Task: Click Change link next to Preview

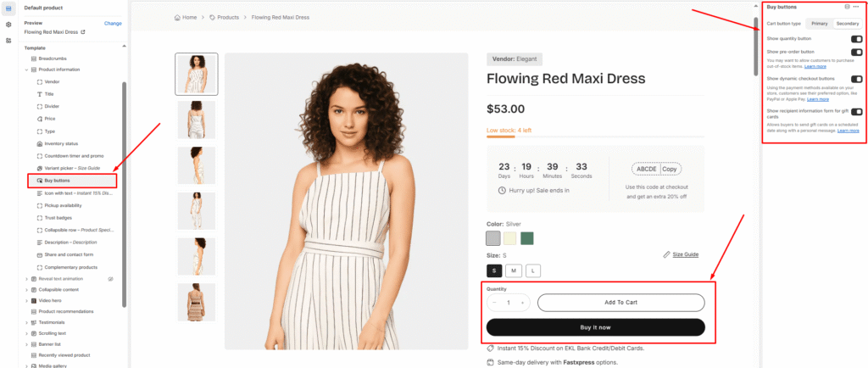Action: [x=113, y=24]
